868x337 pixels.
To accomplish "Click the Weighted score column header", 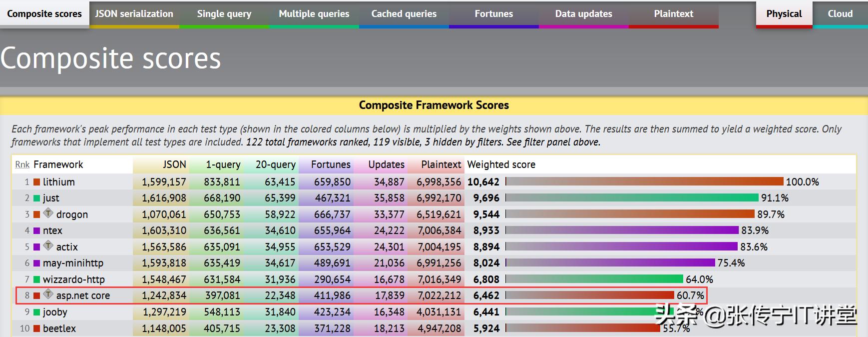I will 501,164.
